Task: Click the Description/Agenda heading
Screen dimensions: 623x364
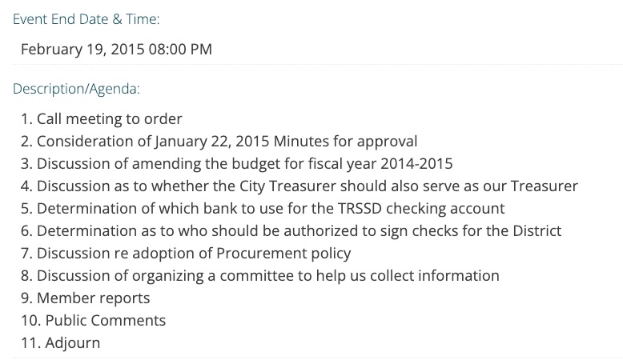Action: (x=76, y=89)
